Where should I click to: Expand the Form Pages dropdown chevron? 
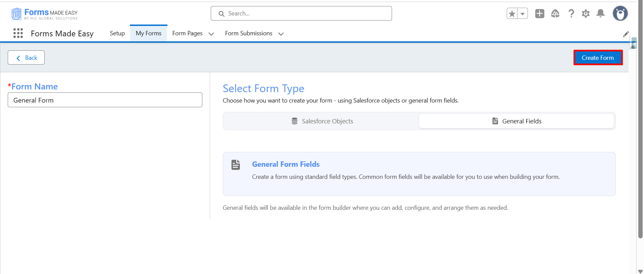pos(211,34)
